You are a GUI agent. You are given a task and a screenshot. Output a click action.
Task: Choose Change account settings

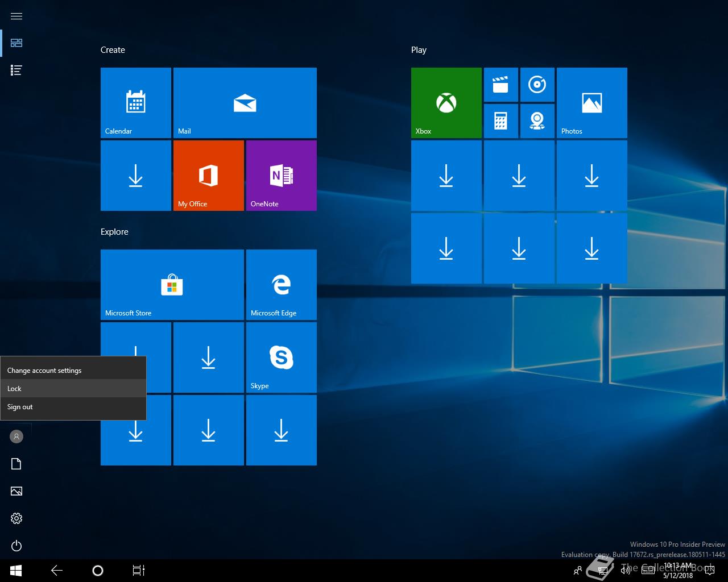pos(73,370)
